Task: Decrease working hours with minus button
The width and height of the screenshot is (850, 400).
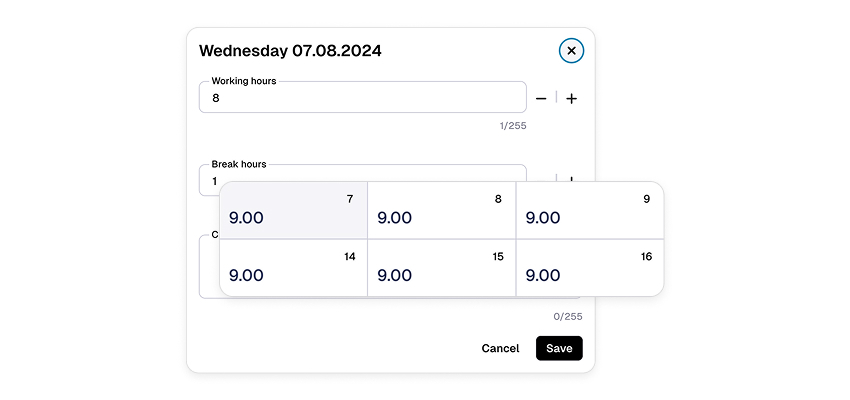Action: 541,98
